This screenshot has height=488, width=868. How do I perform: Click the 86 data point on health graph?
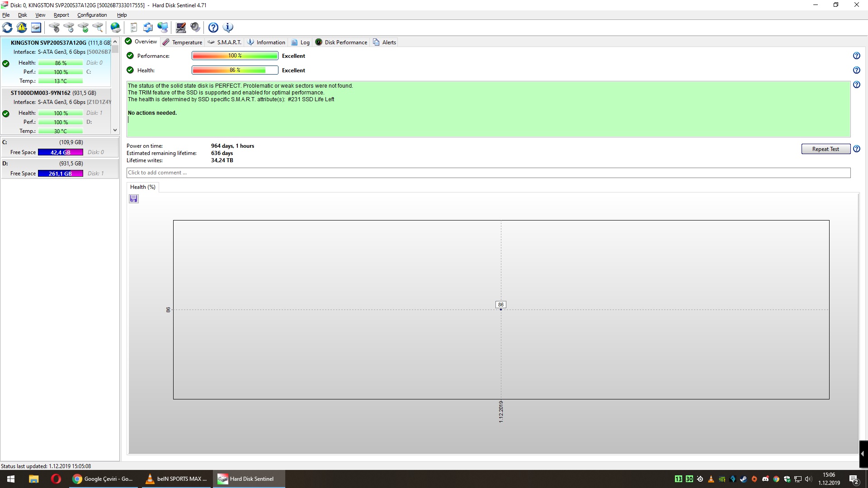[500, 309]
